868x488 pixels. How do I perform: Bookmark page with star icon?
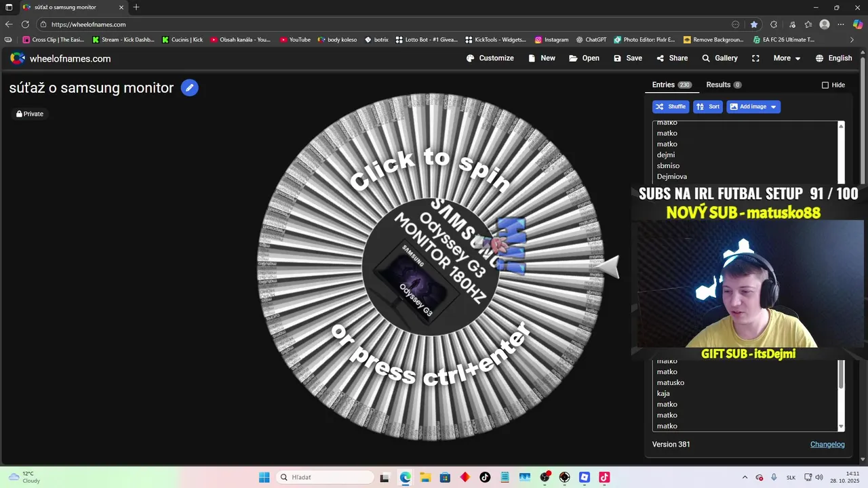754,24
